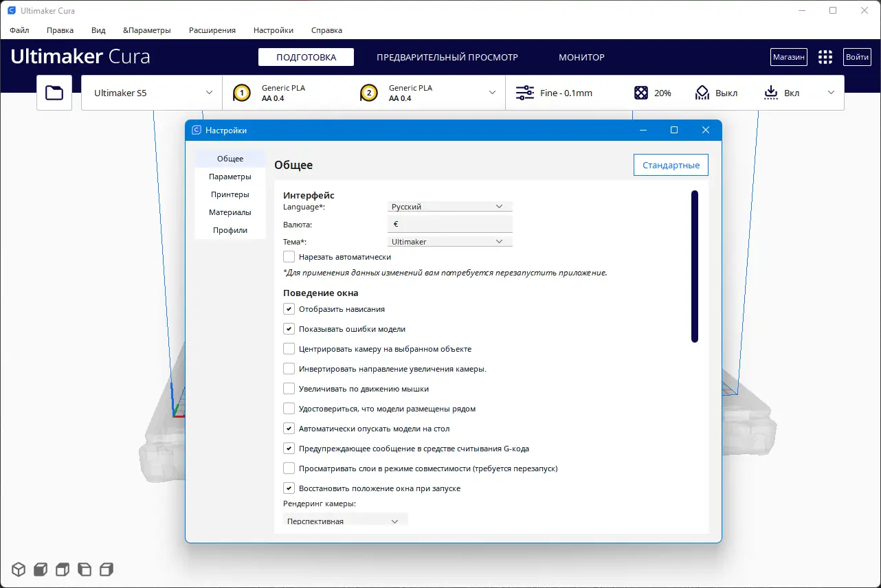Image resolution: width=881 pixels, height=588 pixels.
Task: Click the adhesion icon labeled Вкл
Action: (x=771, y=93)
